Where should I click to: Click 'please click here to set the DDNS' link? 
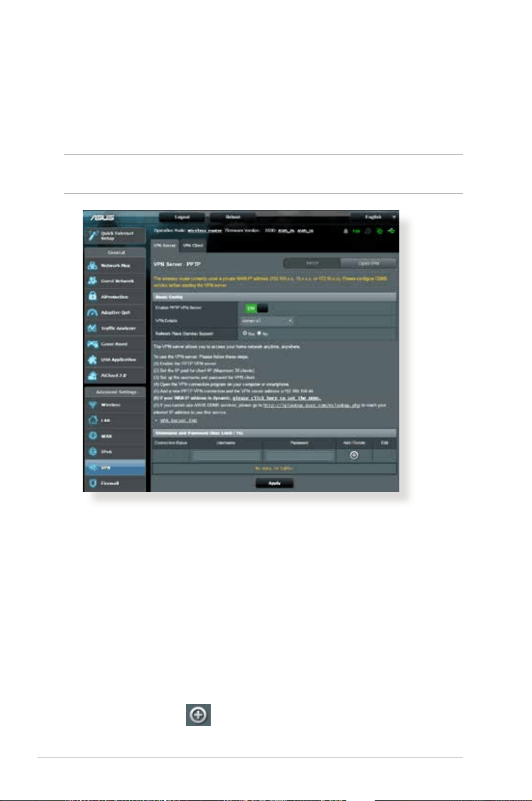(x=276, y=398)
